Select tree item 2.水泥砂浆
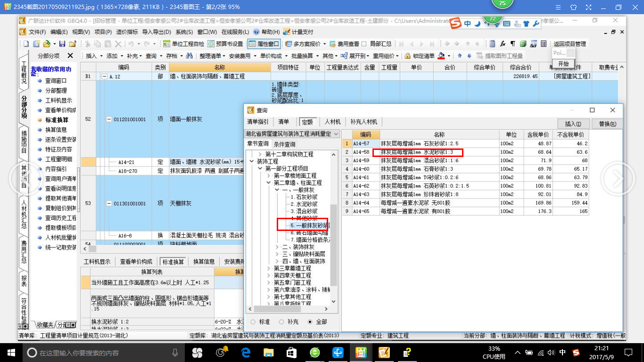 point(304,204)
